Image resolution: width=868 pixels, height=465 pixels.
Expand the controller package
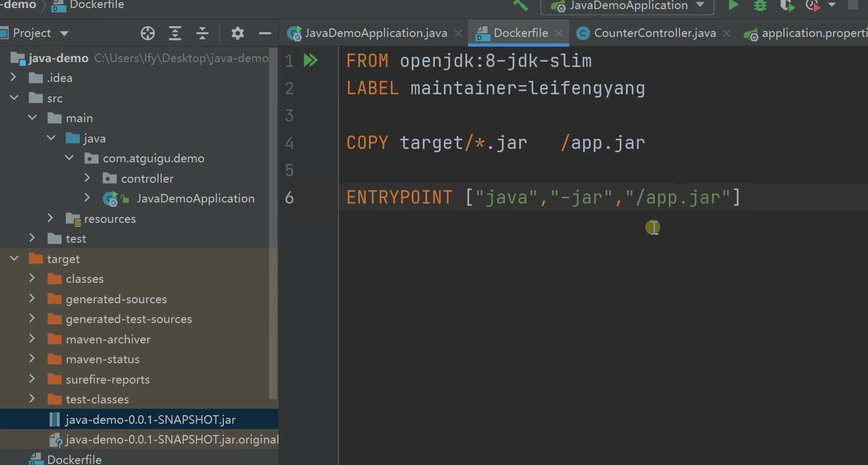point(87,177)
